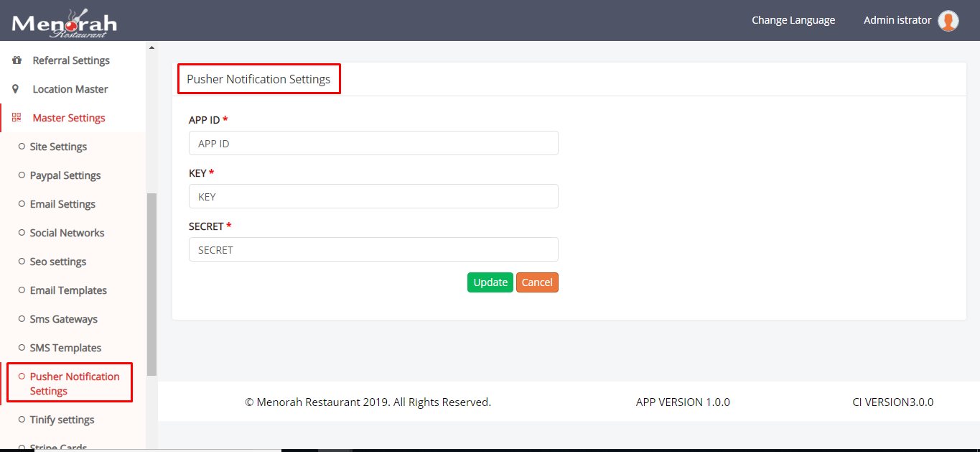Click the circle bullet beside Site Settings
This screenshot has height=452, width=980.
tap(22, 147)
